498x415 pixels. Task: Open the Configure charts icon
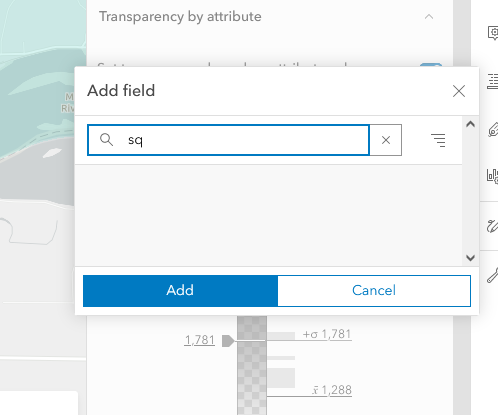coord(493,176)
